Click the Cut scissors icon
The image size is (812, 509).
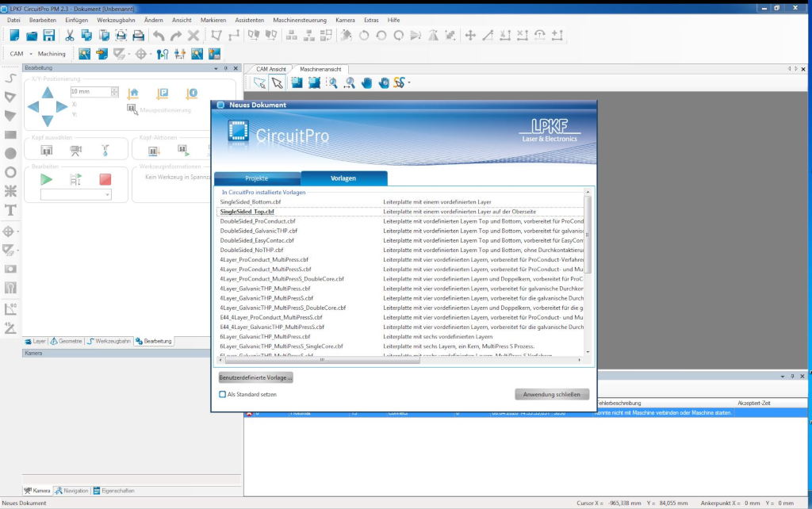[x=69, y=35]
